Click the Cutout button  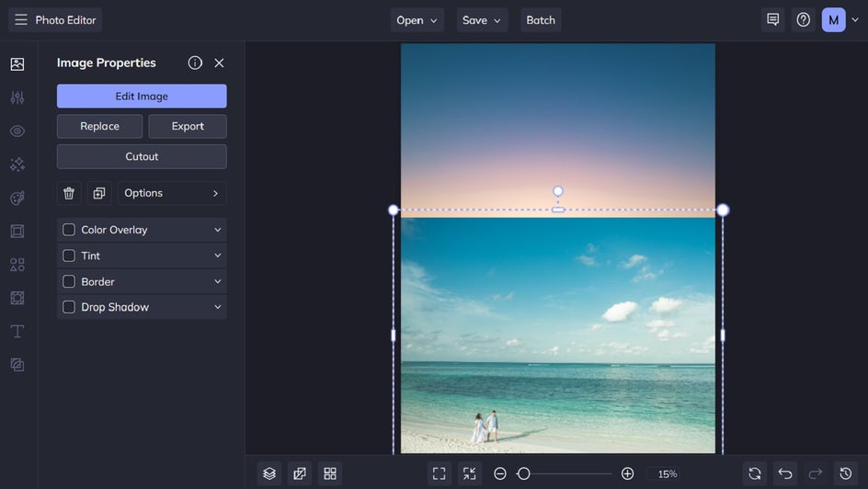click(x=142, y=156)
